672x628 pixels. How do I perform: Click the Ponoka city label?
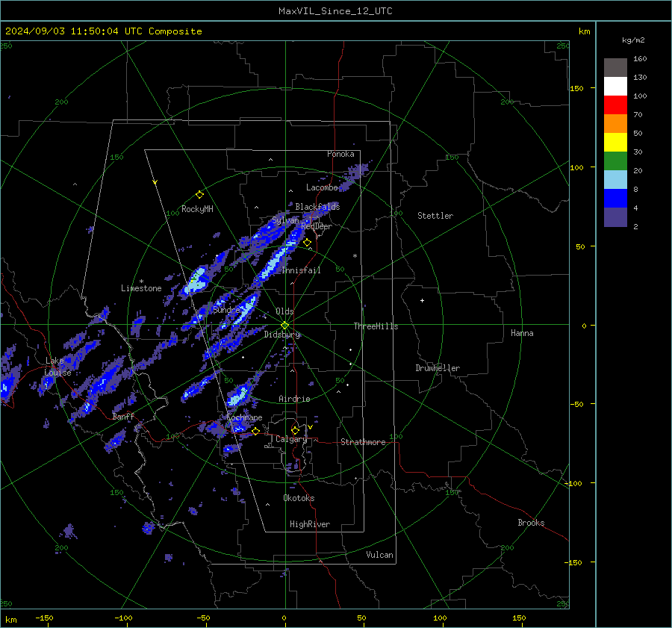click(x=340, y=154)
